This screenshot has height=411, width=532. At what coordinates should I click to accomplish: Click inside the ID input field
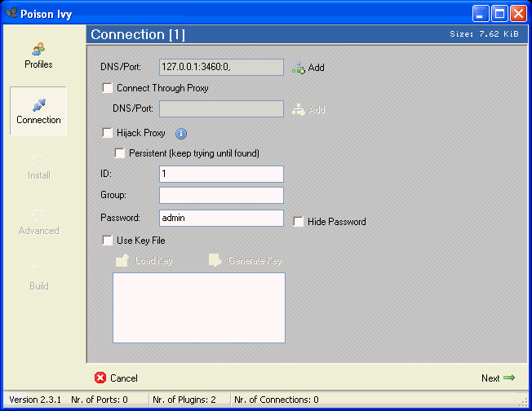click(221, 175)
